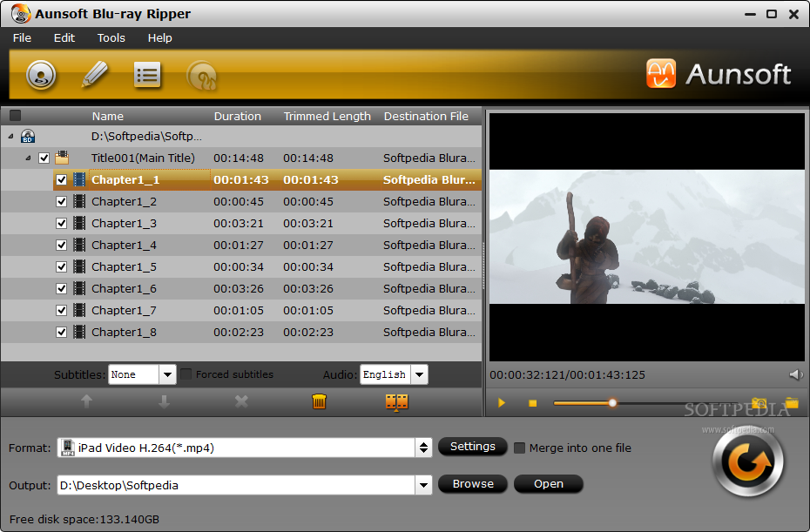This screenshot has width=810, height=532.
Task: Click the Name column header
Action: click(x=108, y=116)
